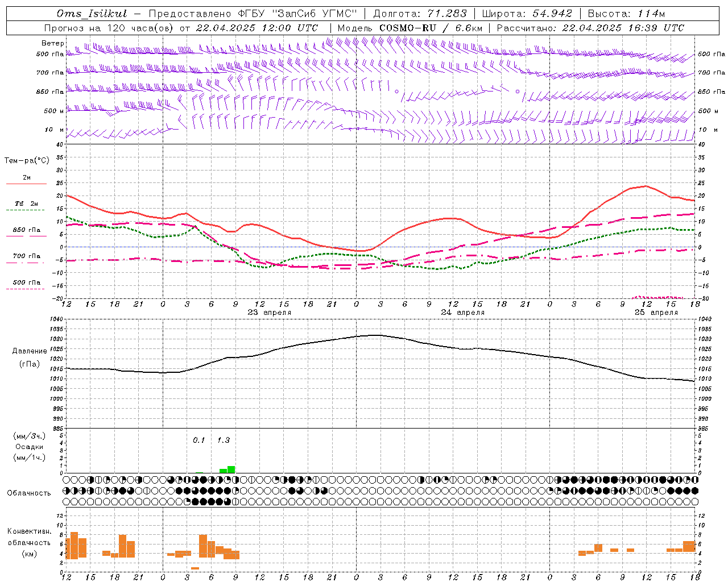
Task: Click the (мм/3ч.) precipitation unit label
Action: [30, 436]
